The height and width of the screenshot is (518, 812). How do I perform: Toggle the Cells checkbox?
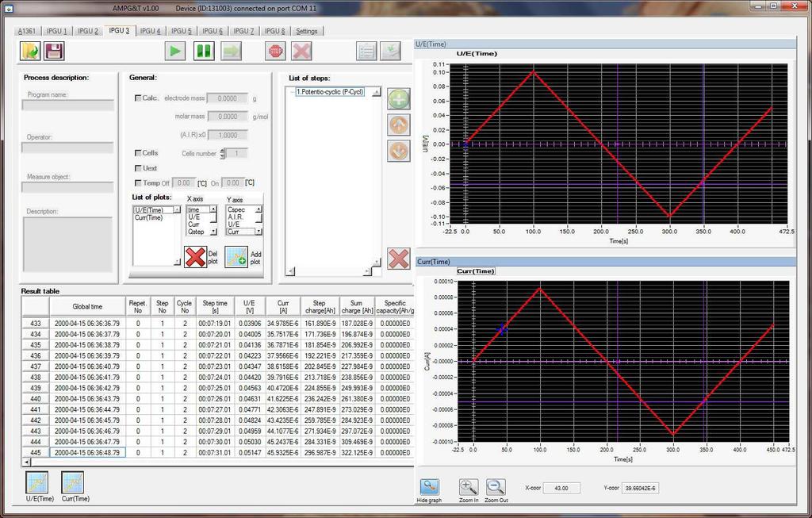(138, 153)
